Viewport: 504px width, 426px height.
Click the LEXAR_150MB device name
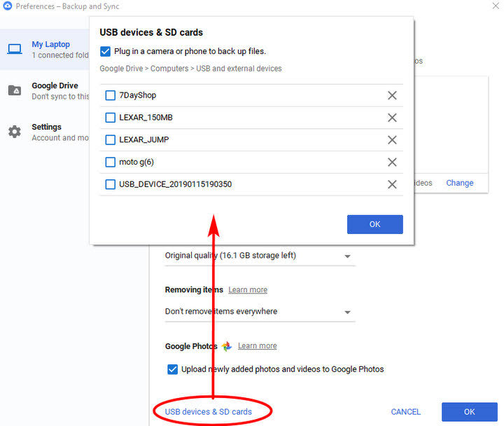(146, 118)
